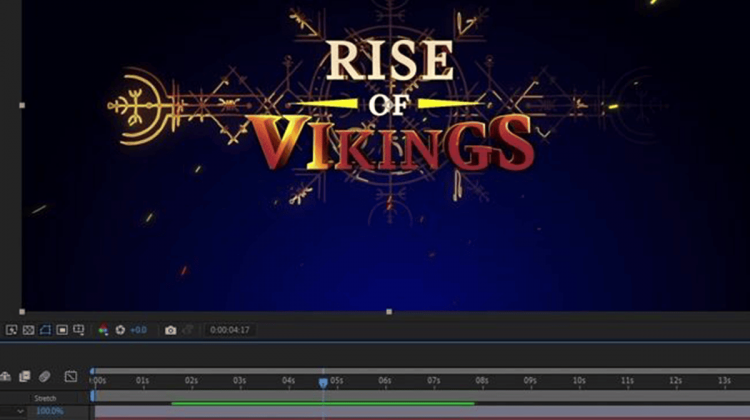750x420 pixels.
Task: Toggle hide shy layers in timeline
Action: pyautogui.click(x=6, y=376)
